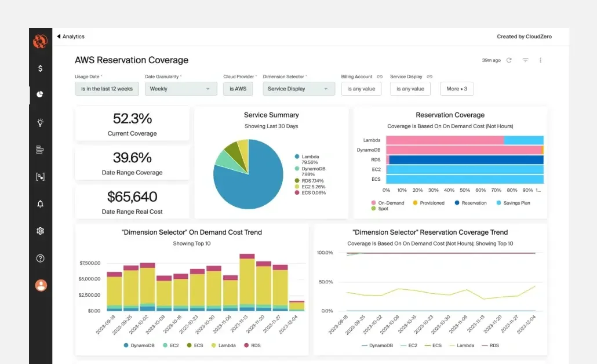The image size is (597, 364).
Task: Open the question mark help icon
Action: point(40,258)
